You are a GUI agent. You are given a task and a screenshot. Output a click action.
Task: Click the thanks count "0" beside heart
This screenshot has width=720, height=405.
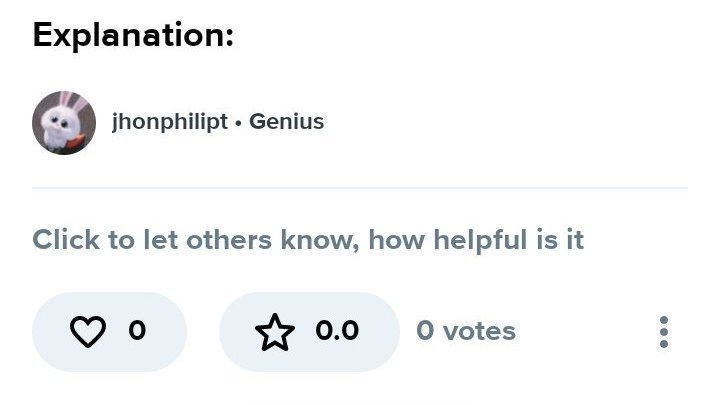137,331
